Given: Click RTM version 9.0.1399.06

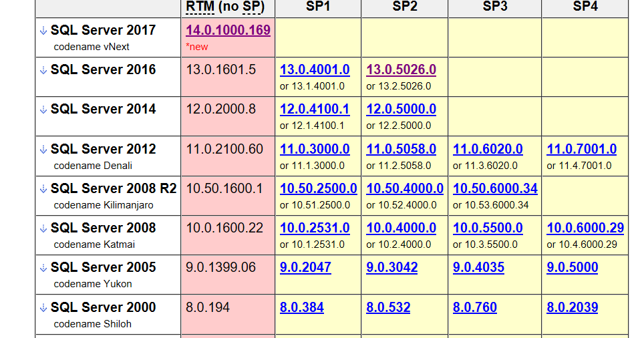Looking at the screenshot, I should pyautogui.click(x=220, y=267).
